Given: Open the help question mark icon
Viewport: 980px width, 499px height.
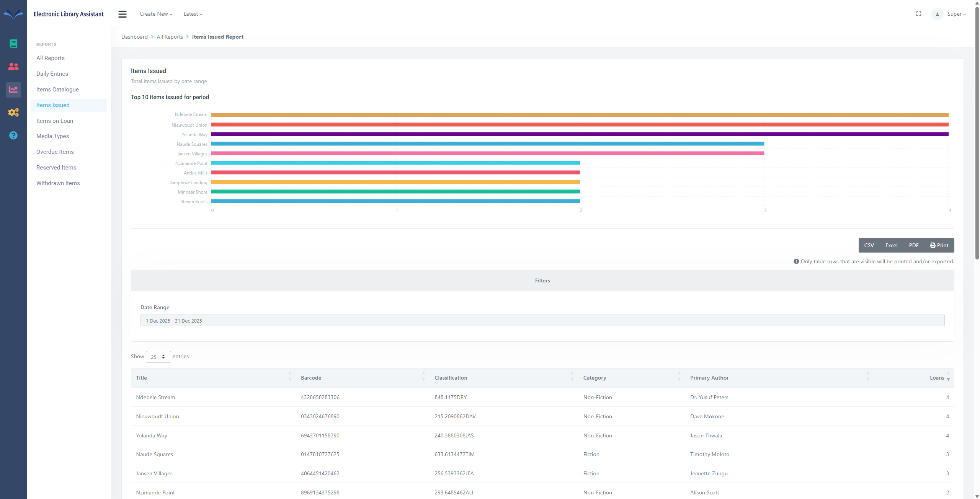Looking at the screenshot, I should coord(13,135).
